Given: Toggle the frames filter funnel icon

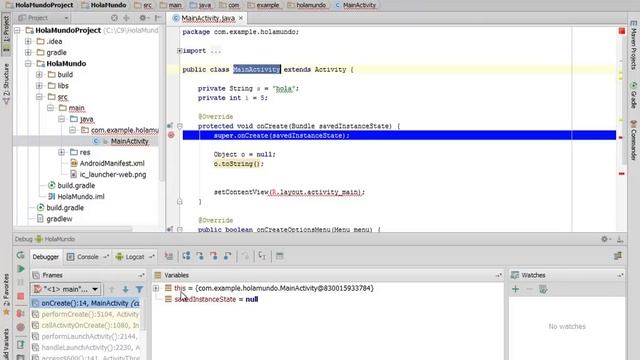Looking at the screenshot, I should coord(139,289).
